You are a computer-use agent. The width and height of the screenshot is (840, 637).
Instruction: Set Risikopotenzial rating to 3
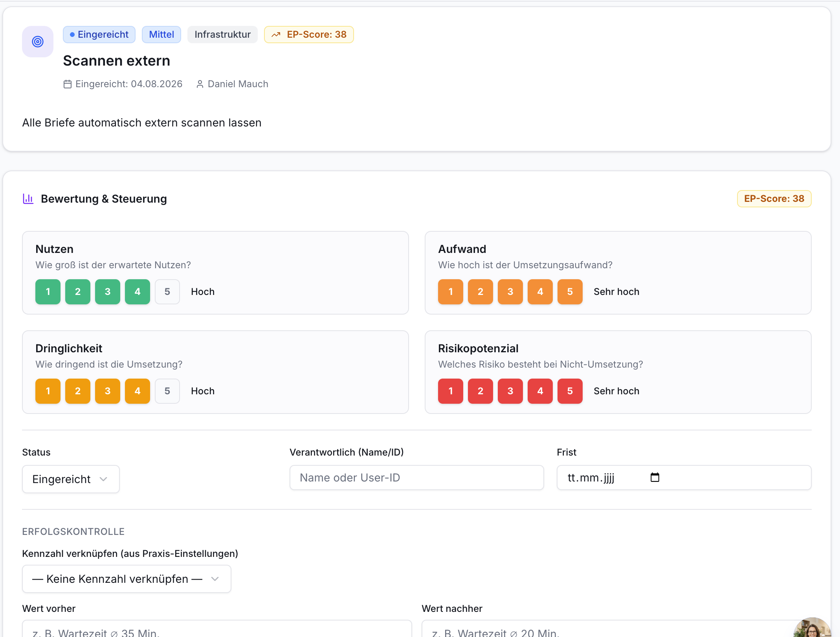click(510, 391)
